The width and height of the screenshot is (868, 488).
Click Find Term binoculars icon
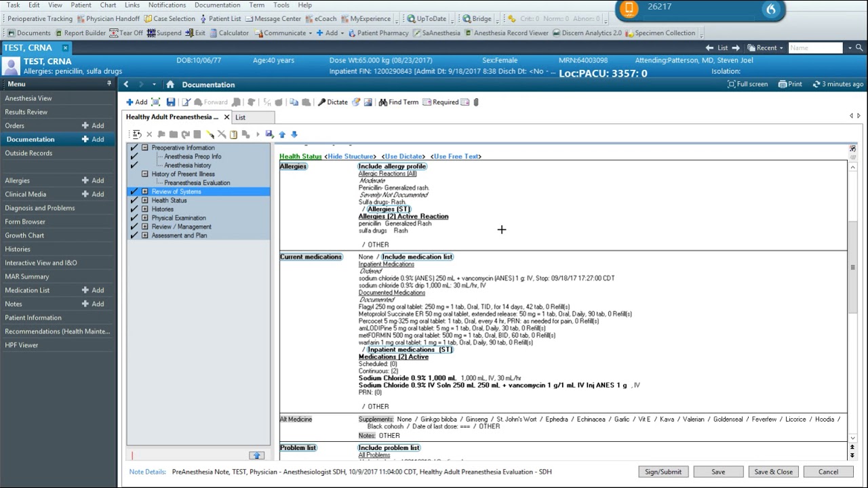click(399, 102)
